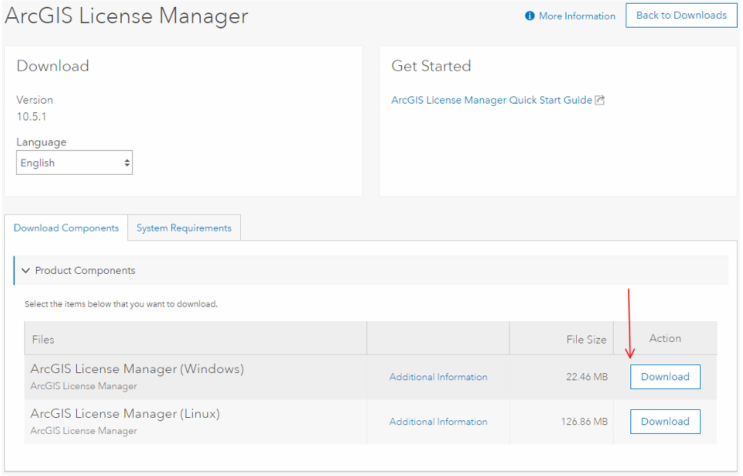The width and height of the screenshot is (743, 476).
Task: Select the ArcGIS License Manager (Linux) row title
Action: pos(125,414)
